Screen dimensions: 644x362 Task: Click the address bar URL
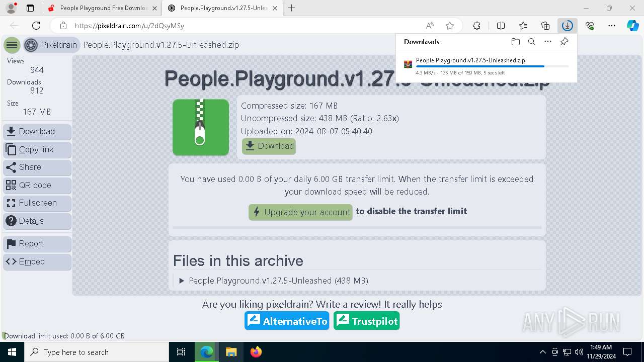click(x=130, y=26)
